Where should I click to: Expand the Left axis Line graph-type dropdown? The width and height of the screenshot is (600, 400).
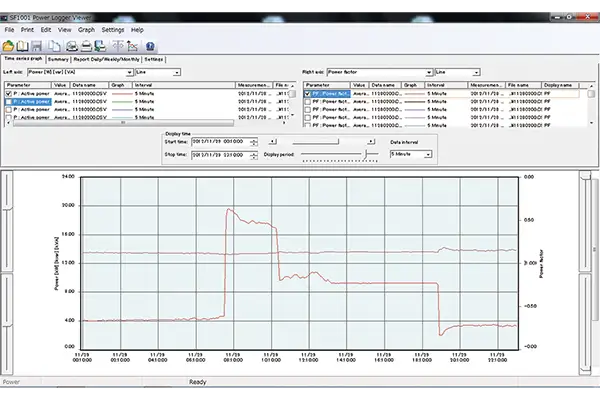[x=176, y=72]
